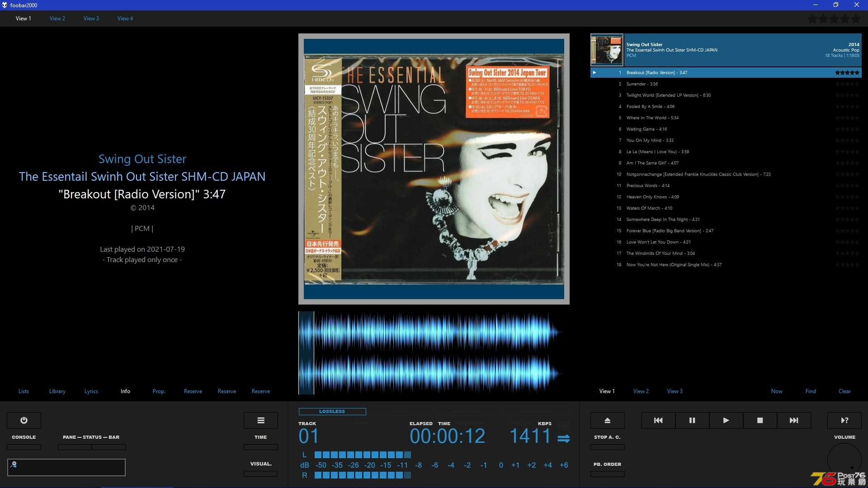Select track Precious Words - 4:14

[726, 186]
